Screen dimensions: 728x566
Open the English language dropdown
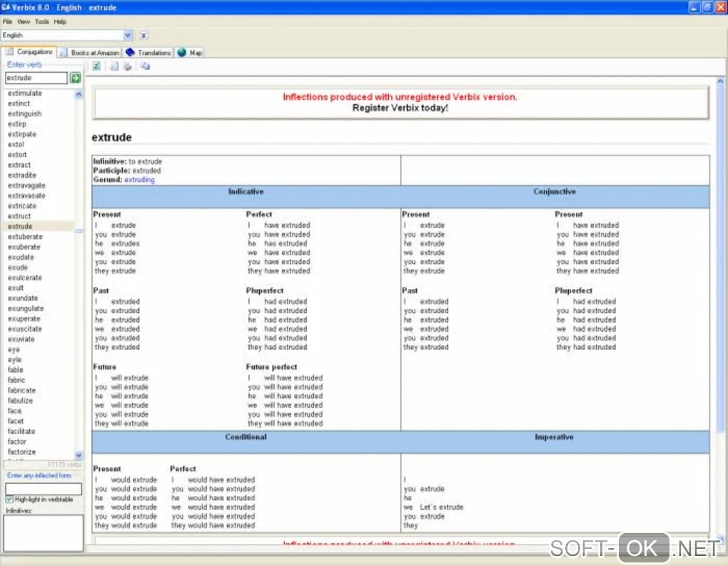pyautogui.click(x=128, y=35)
